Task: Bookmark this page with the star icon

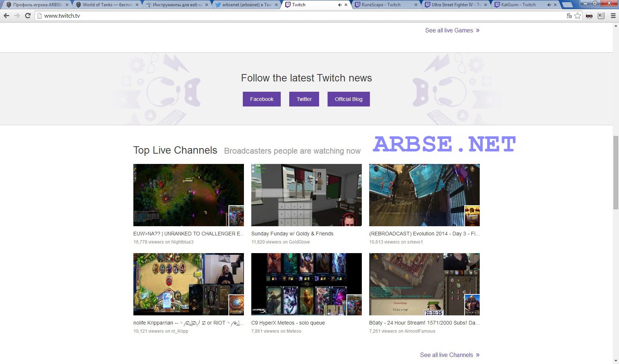Action: click(x=578, y=16)
